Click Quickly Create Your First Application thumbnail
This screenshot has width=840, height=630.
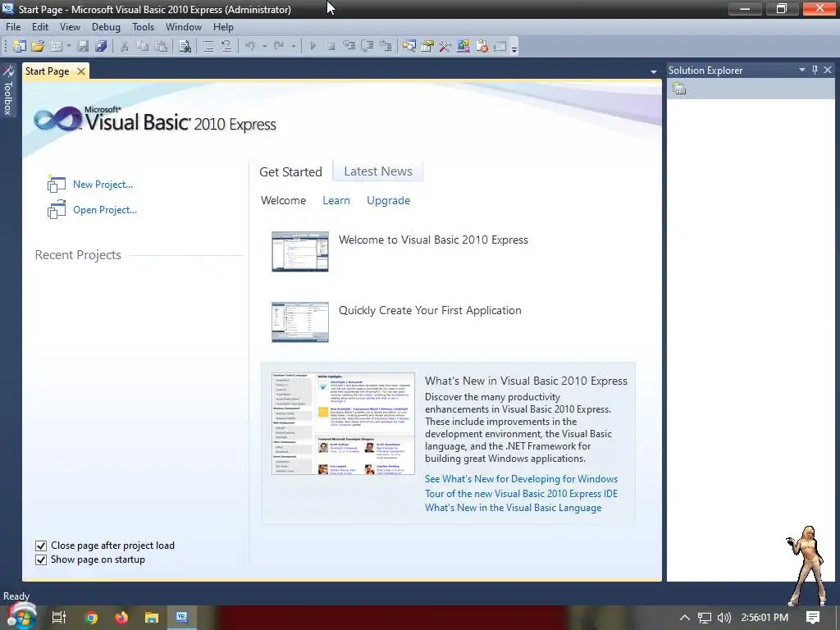pos(300,322)
